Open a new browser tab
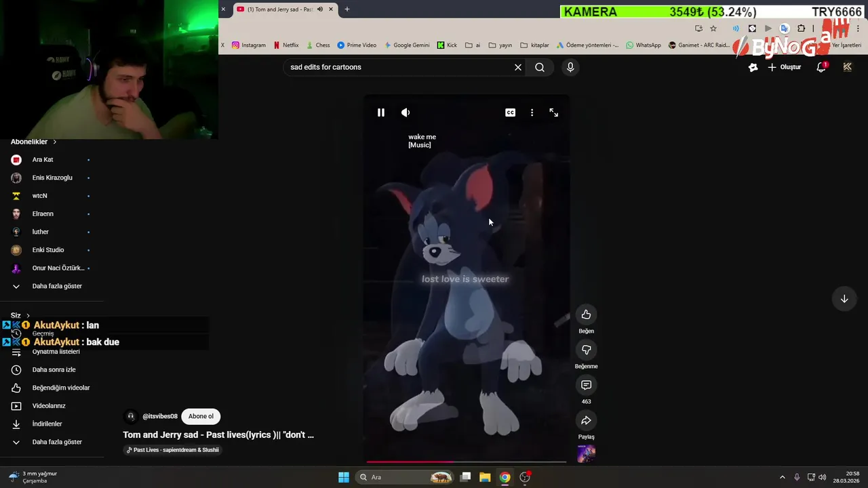This screenshot has height=488, width=868. (347, 9)
